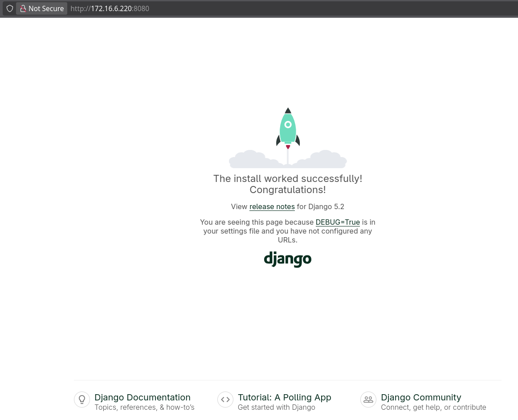Click 'Get started with Django' text
518x420 pixels.
(x=276, y=407)
